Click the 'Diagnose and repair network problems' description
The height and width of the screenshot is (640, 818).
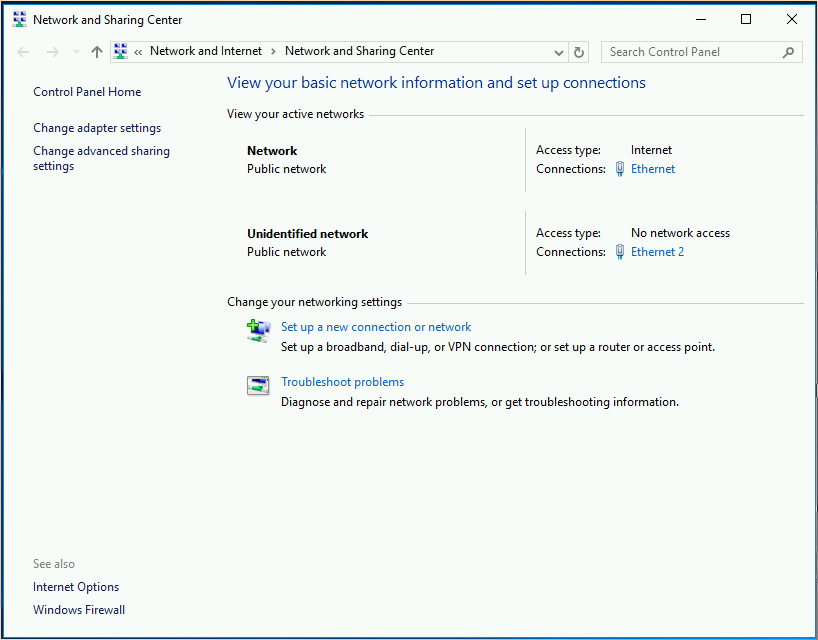[479, 402]
